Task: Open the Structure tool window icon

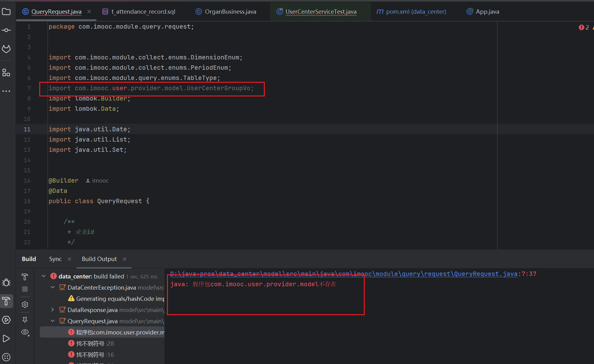Action: (6, 72)
